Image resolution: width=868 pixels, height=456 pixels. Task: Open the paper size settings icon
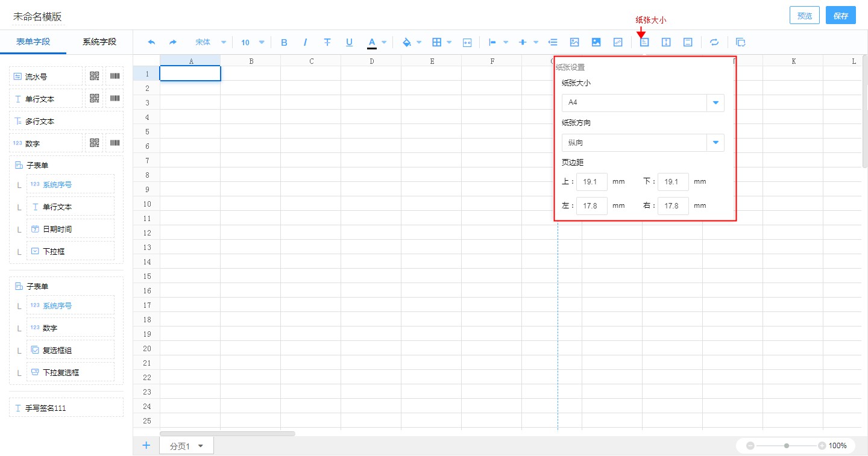coord(644,42)
